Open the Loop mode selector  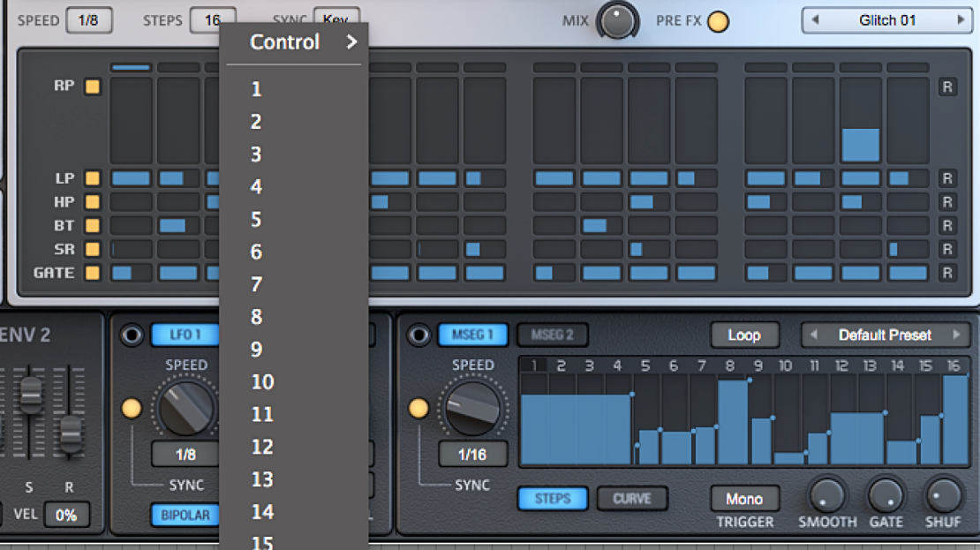(x=744, y=335)
